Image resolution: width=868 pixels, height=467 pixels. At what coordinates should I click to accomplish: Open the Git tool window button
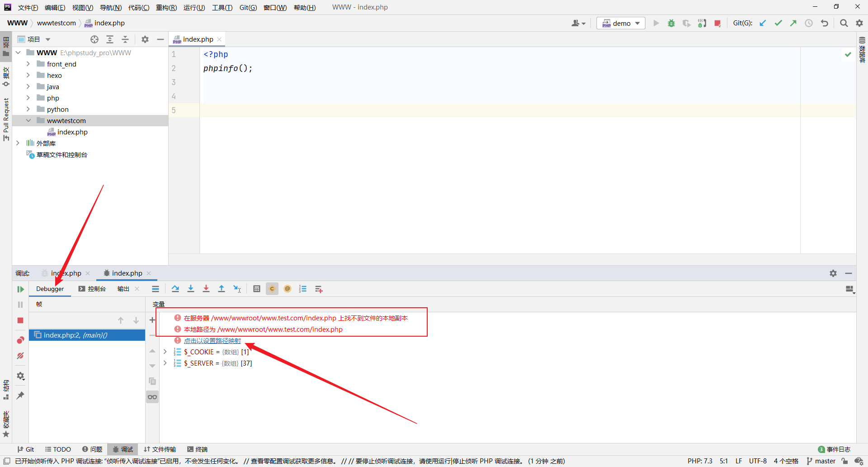click(x=26, y=449)
